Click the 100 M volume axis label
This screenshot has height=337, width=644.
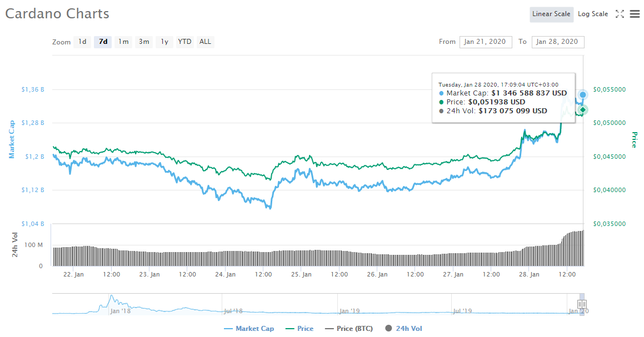(33, 245)
